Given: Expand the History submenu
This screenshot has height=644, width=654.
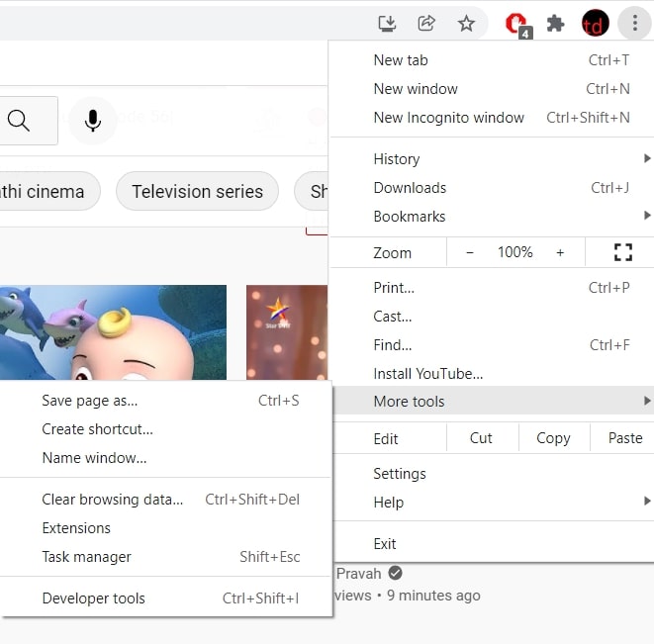Looking at the screenshot, I should tap(492, 159).
